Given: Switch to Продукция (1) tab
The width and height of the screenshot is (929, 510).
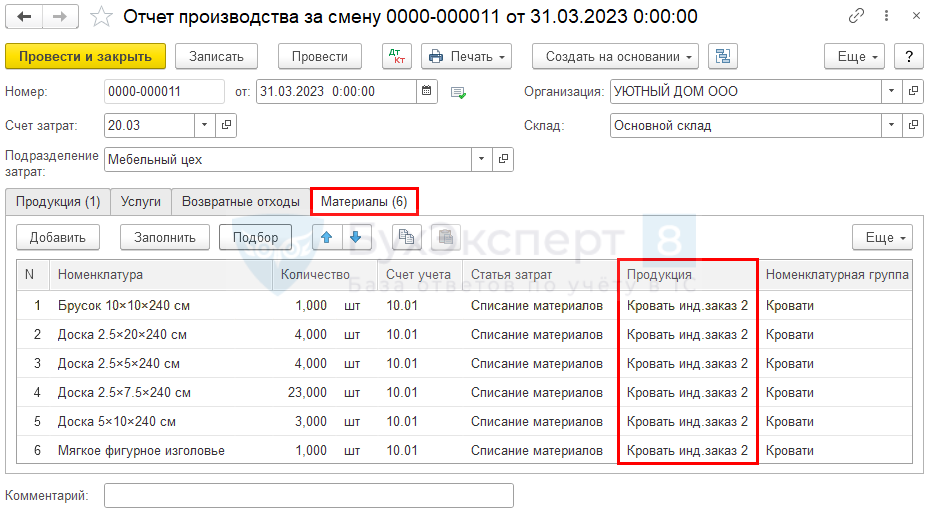Looking at the screenshot, I should [x=58, y=202].
